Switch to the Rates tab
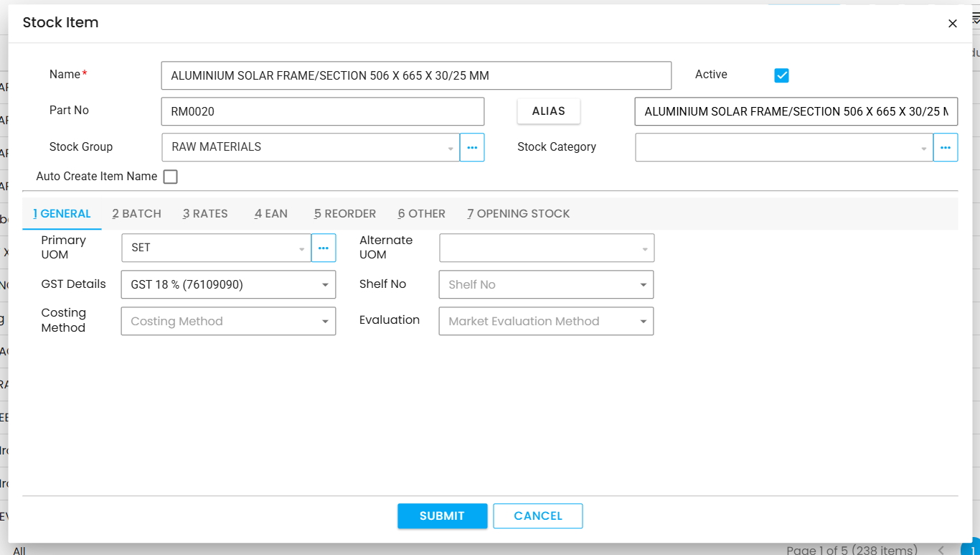 (x=205, y=214)
